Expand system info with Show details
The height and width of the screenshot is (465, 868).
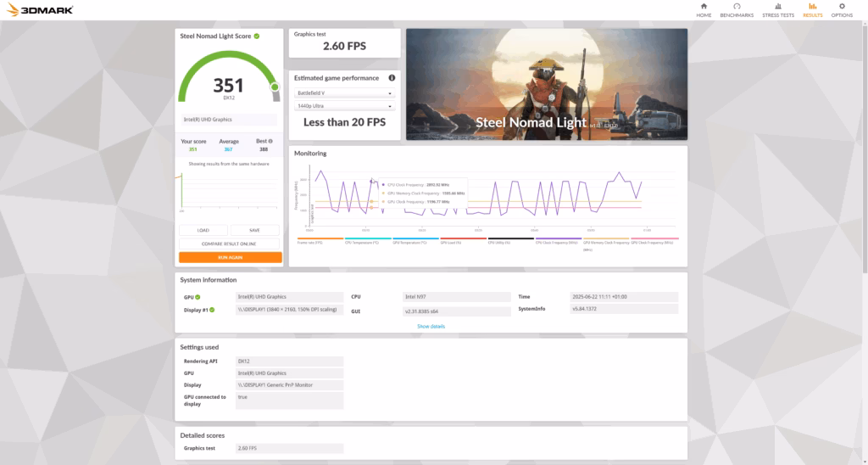[431, 326]
